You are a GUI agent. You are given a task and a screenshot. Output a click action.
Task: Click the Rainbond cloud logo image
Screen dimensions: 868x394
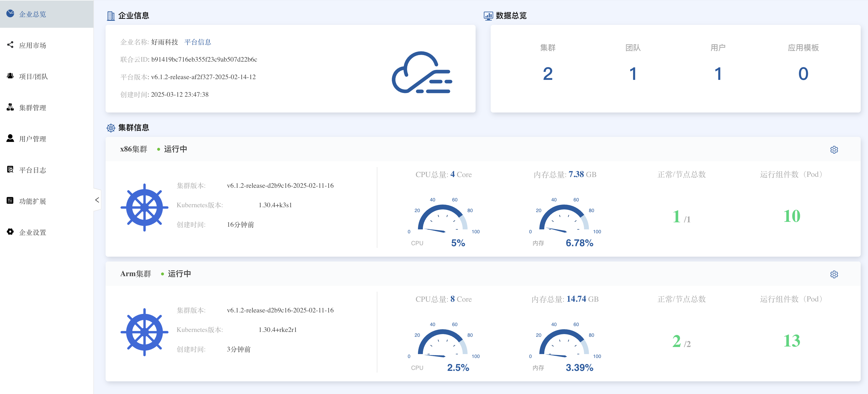[x=422, y=73]
